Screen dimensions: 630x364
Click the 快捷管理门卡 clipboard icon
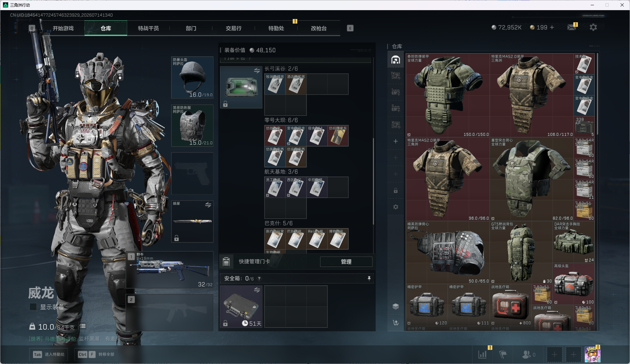point(226,262)
